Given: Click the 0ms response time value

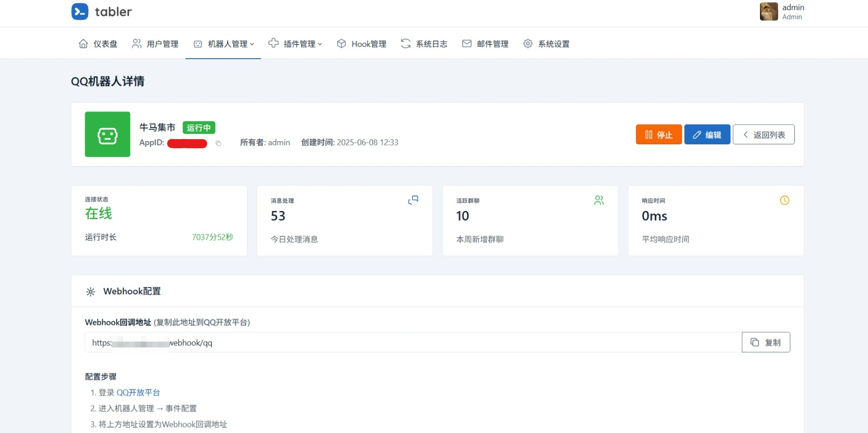Looking at the screenshot, I should pyautogui.click(x=654, y=216).
